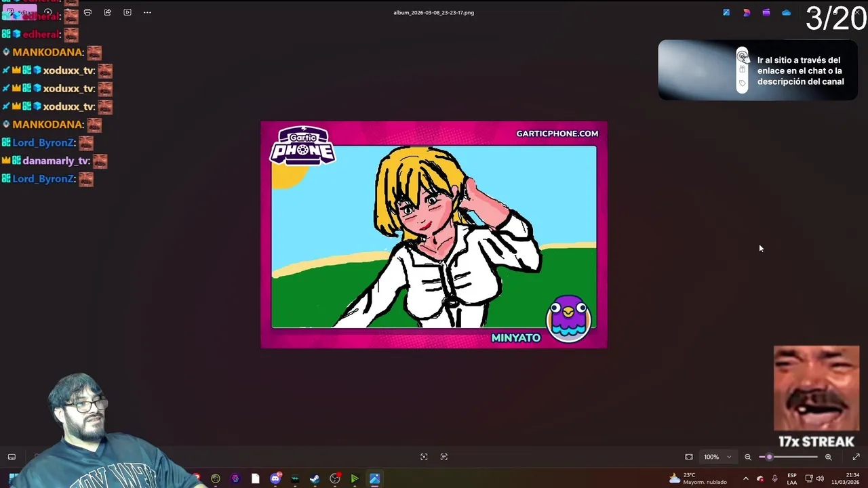Click the visual search scan icon
The height and width of the screenshot is (488, 868).
coord(424,457)
